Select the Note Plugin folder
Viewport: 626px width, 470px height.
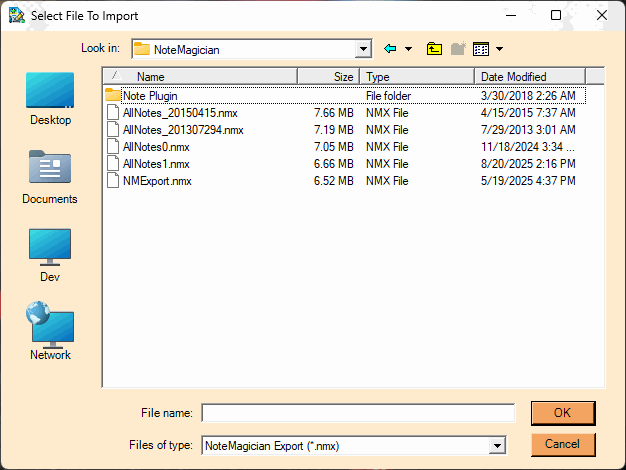tap(149, 96)
